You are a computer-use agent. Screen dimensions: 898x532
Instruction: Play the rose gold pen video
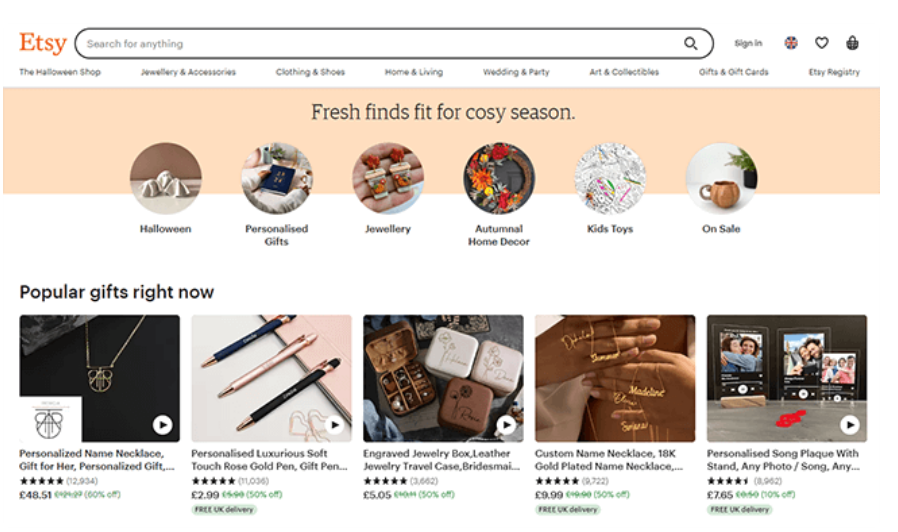point(334,425)
